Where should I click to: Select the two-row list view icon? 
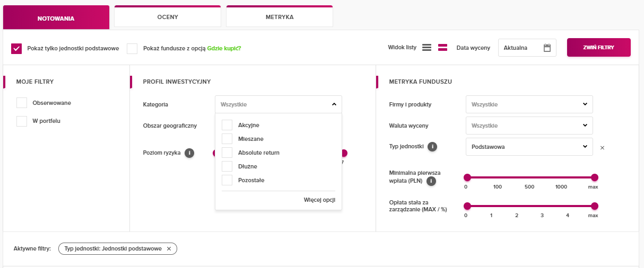(x=442, y=48)
